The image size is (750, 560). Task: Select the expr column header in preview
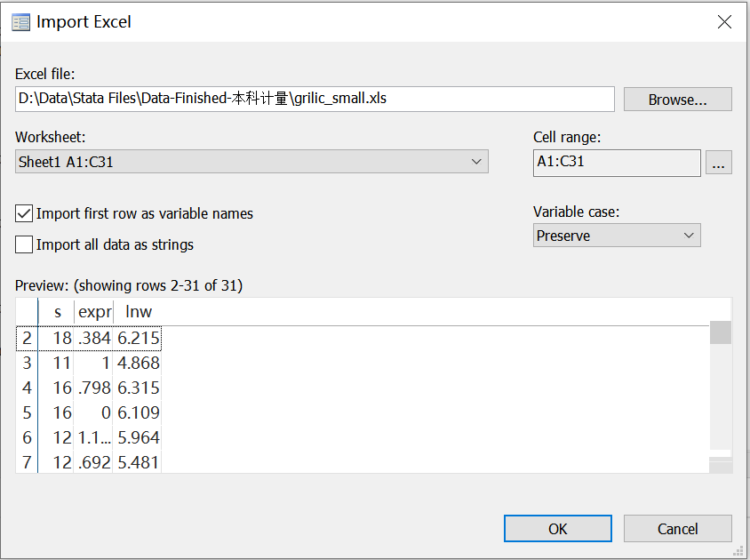pos(93,312)
